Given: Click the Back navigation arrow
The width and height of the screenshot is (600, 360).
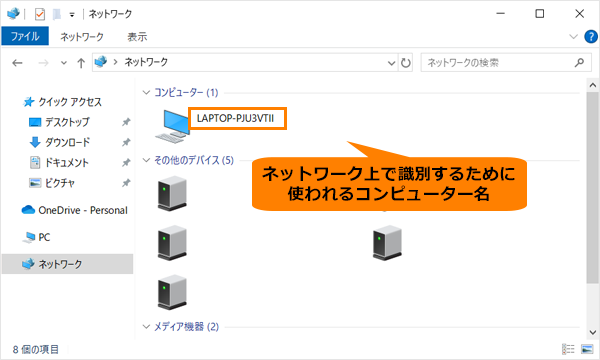Looking at the screenshot, I should 17,63.
